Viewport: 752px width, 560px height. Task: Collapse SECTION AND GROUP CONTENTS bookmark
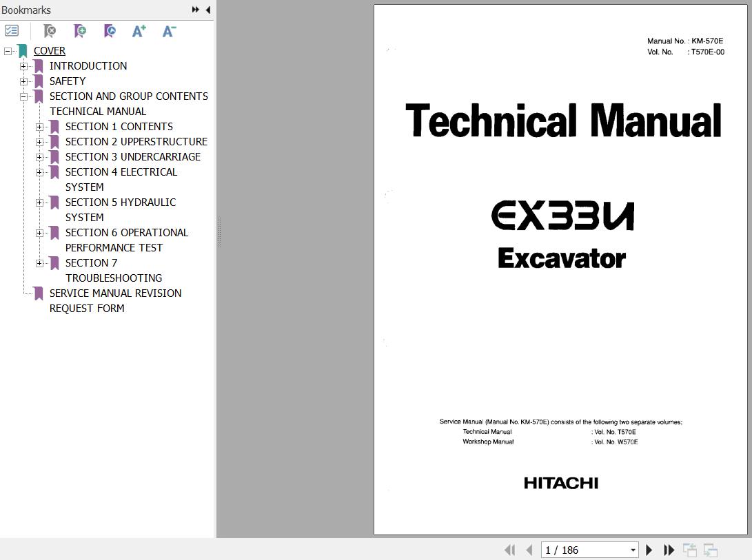[23, 96]
